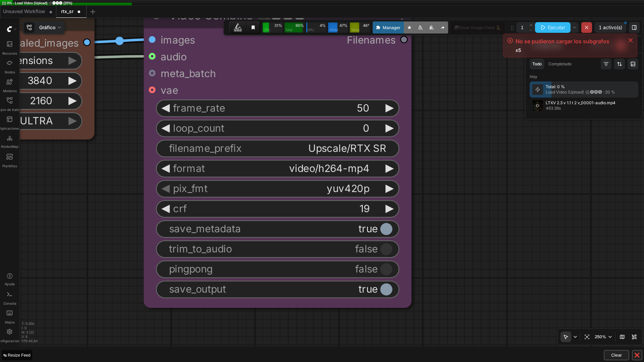Image resolution: width=644 pixels, height=362 pixels.
Task: Switch to Unsaved Workflow tab
Action: point(28,11)
